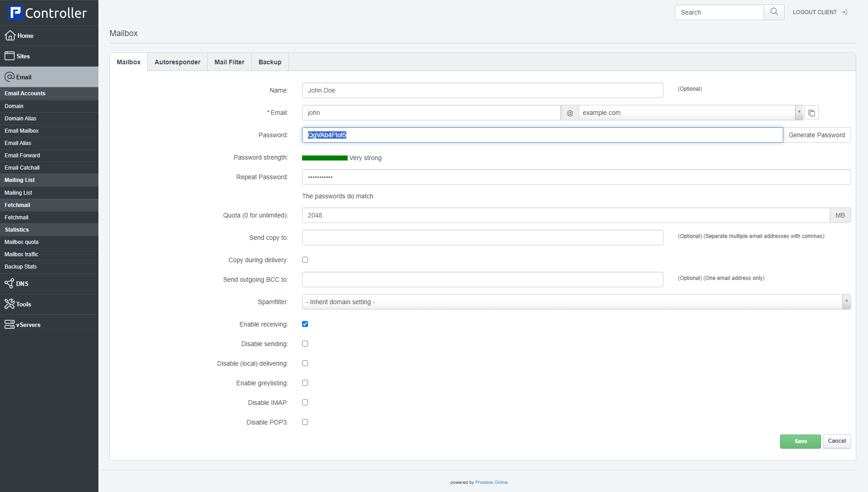Open the Mail Filter tab

point(229,62)
